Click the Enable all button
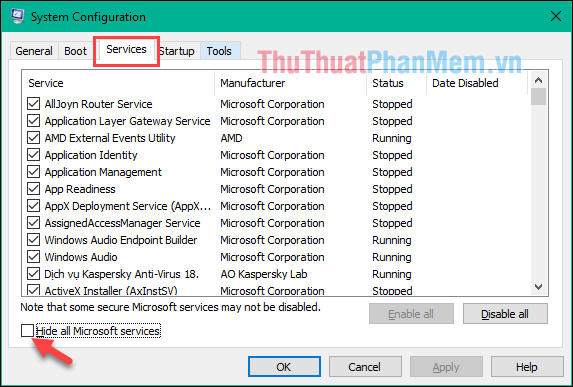 tap(411, 314)
